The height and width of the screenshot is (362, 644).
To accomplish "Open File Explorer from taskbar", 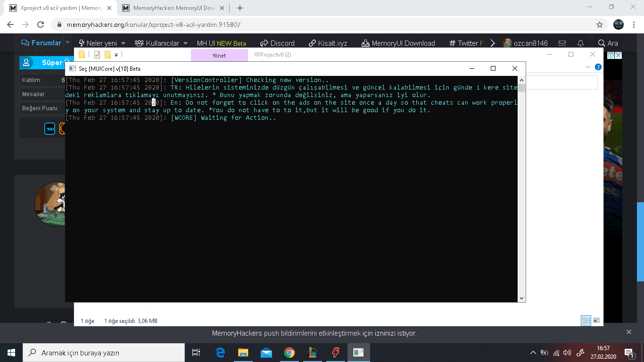I will (243, 353).
